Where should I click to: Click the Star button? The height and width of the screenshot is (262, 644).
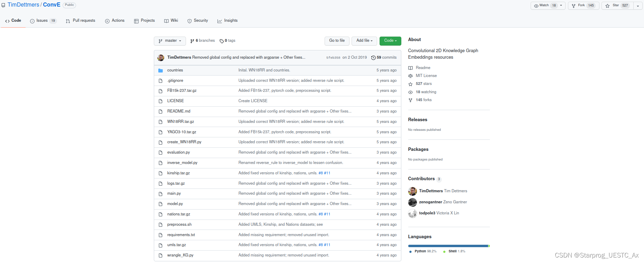tap(617, 6)
